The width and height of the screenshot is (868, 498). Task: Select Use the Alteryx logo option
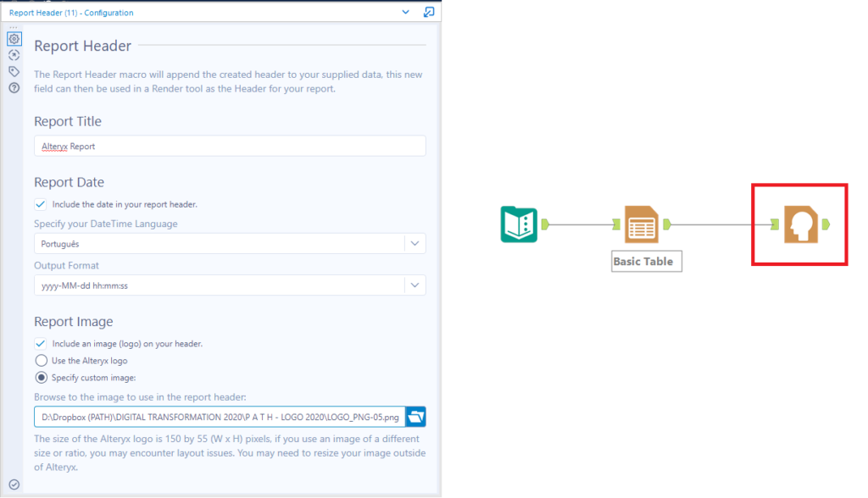click(x=41, y=361)
